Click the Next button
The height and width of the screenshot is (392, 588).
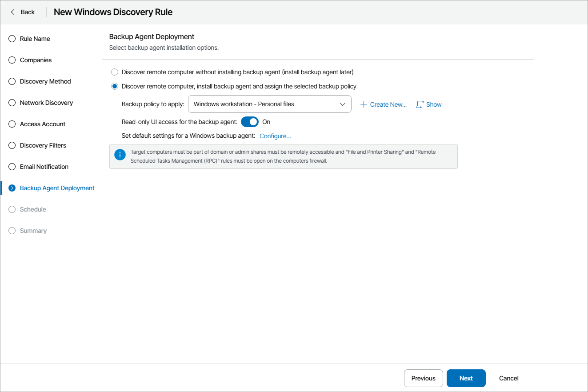point(466,378)
